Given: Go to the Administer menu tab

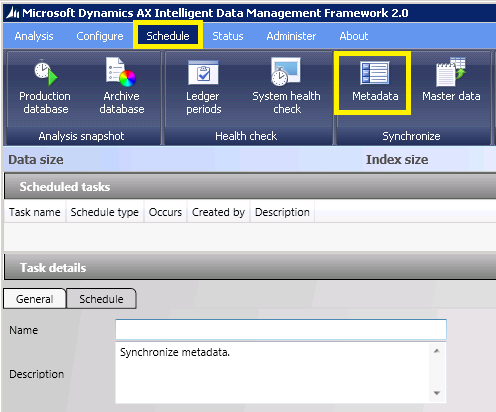Looking at the screenshot, I should (291, 36).
